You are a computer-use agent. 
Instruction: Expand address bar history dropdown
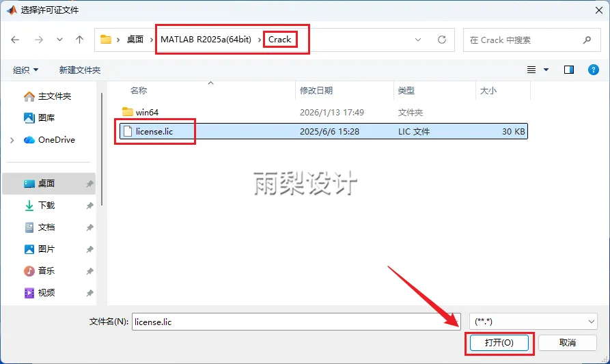(x=418, y=40)
